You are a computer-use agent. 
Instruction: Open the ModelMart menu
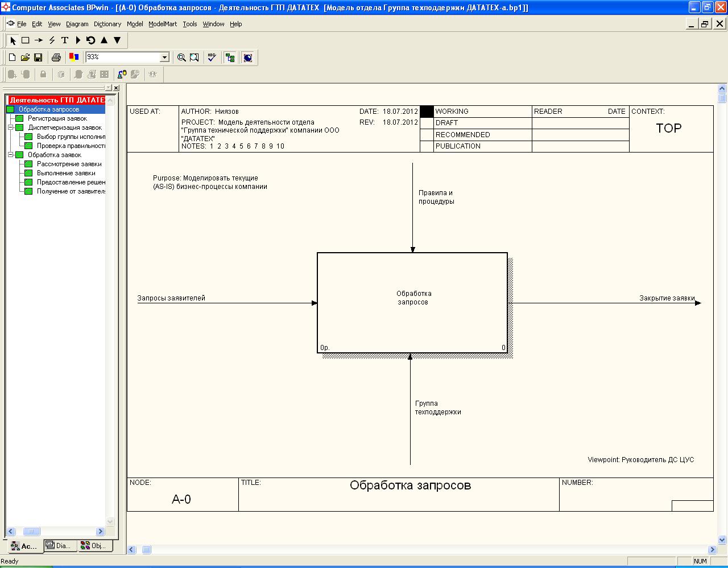click(x=163, y=24)
